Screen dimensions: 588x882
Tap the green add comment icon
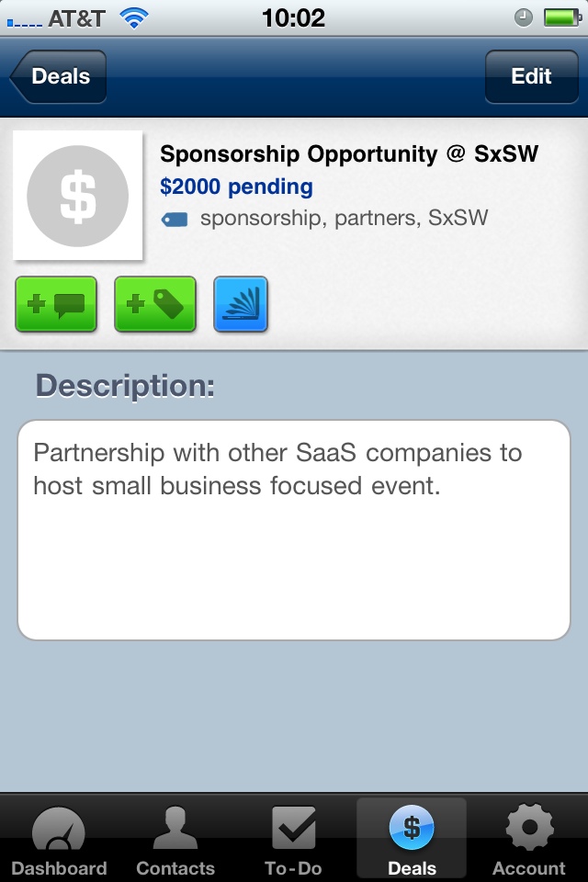56,304
